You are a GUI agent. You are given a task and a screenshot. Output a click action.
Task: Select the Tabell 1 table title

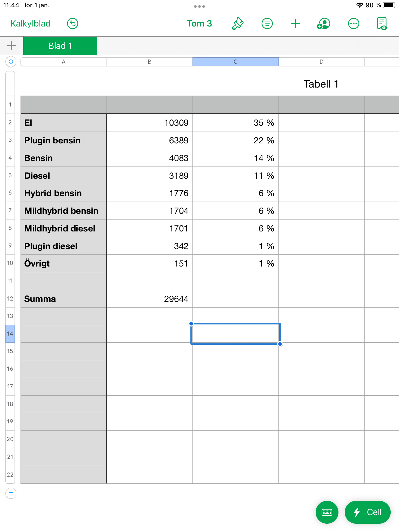tap(321, 84)
